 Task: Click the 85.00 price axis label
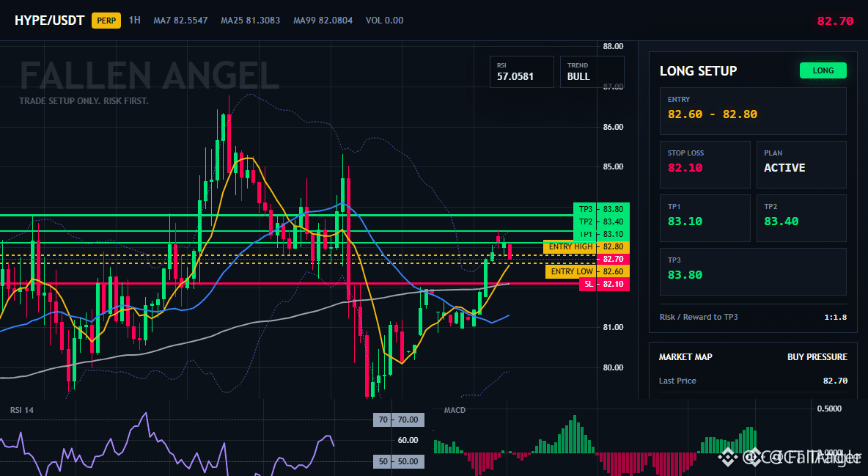pos(613,166)
